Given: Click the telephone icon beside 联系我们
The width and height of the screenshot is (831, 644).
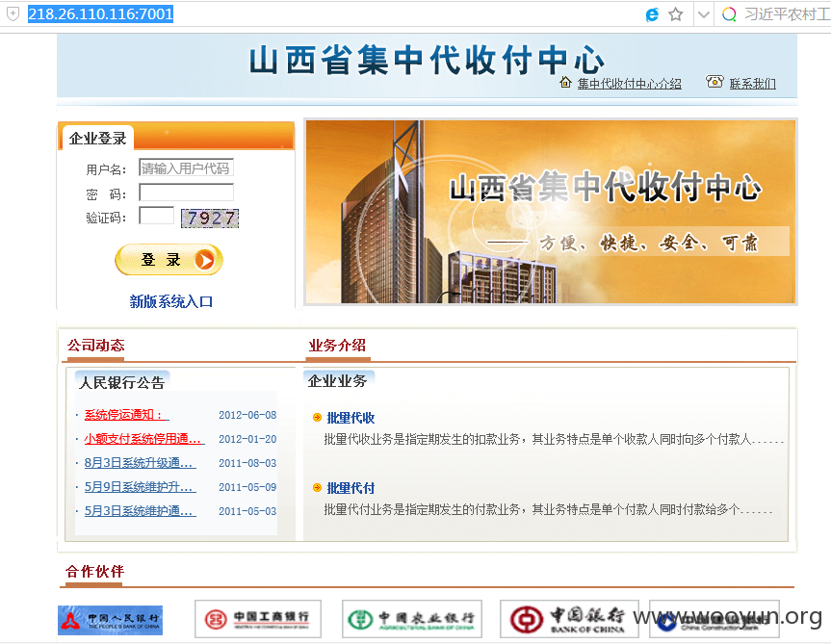Looking at the screenshot, I should click(x=714, y=82).
